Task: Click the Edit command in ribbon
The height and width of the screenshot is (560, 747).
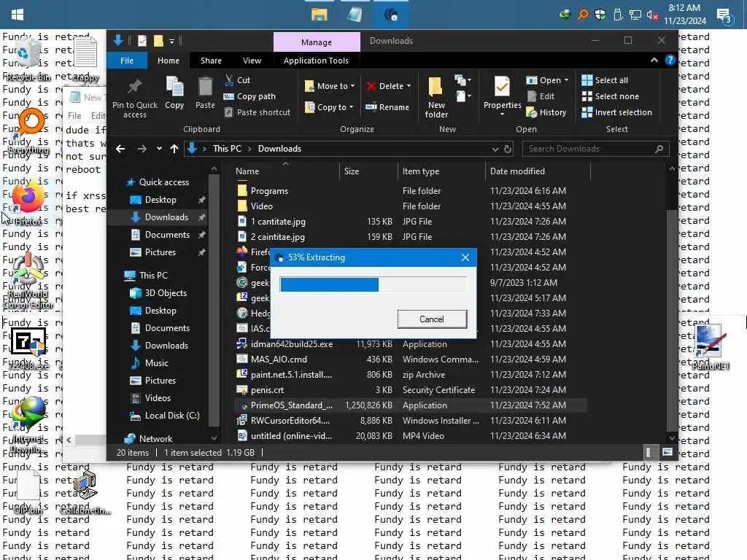Action: (541, 96)
